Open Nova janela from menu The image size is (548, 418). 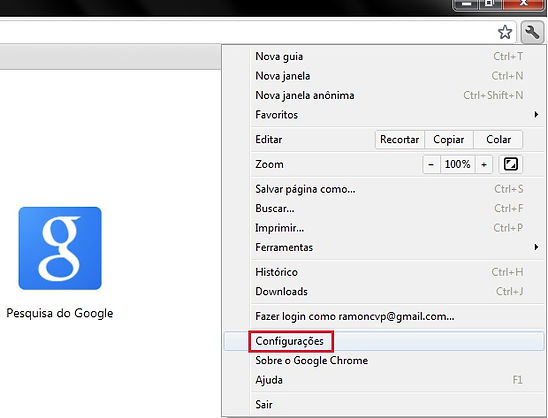[384, 76]
